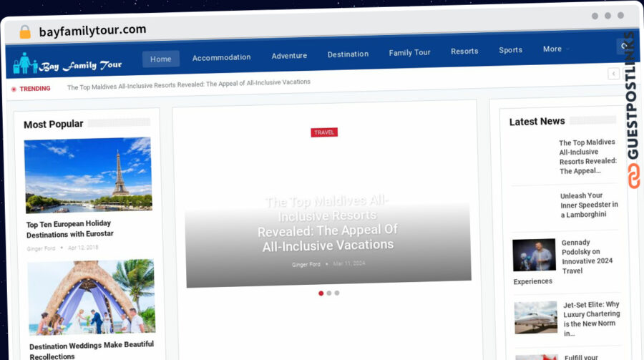
Task: Select the first carousel dot
Action: point(321,293)
